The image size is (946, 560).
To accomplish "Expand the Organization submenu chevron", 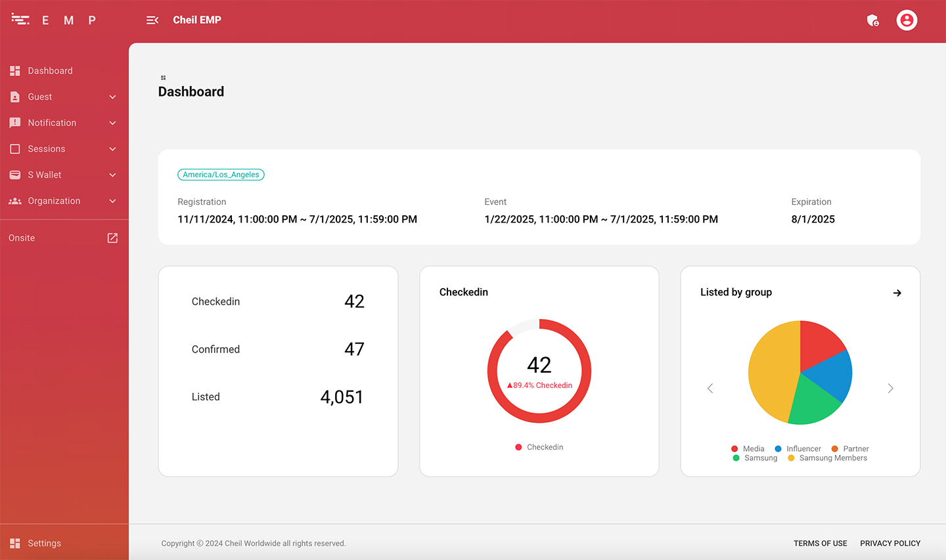I will pyautogui.click(x=112, y=201).
